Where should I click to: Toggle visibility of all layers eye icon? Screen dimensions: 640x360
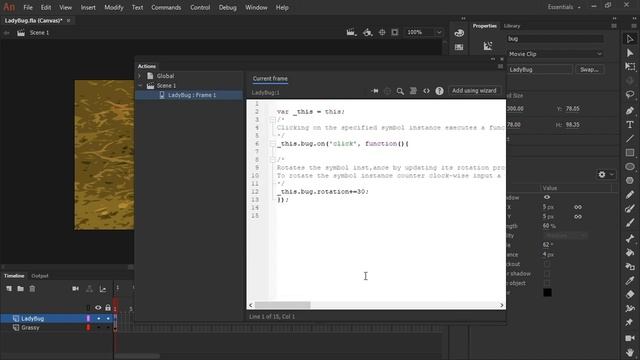(98, 307)
